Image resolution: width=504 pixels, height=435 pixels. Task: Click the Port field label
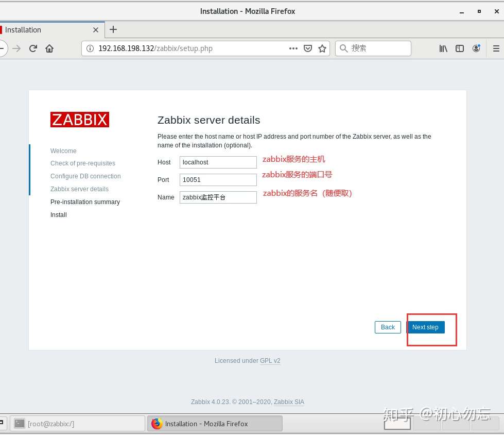[163, 180]
